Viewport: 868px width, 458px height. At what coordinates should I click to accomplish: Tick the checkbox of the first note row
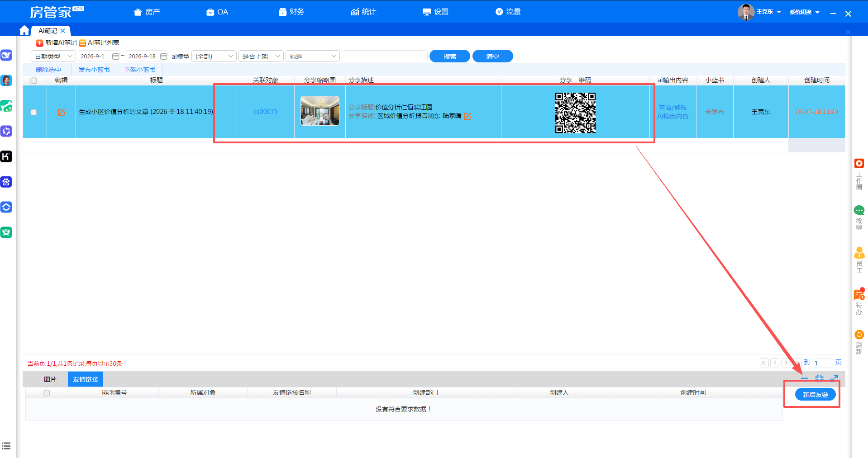click(x=33, y=112)
